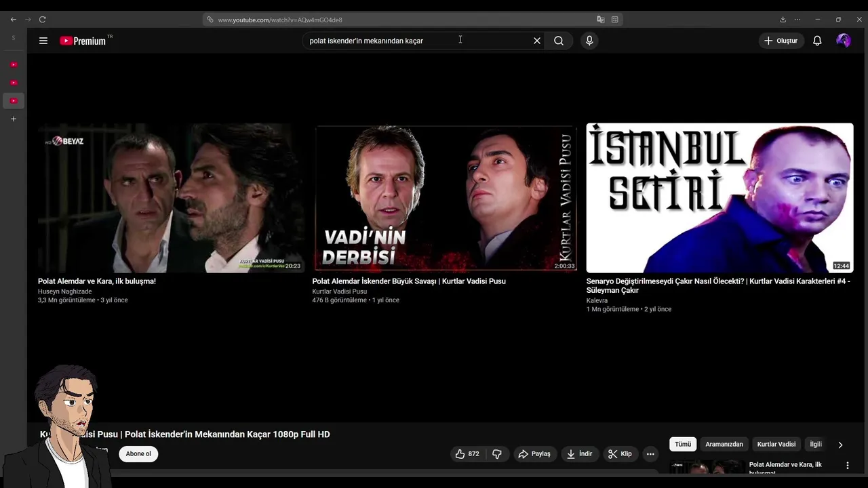
Task: Visit the Kalevra channel
Action: coord(597,301)
